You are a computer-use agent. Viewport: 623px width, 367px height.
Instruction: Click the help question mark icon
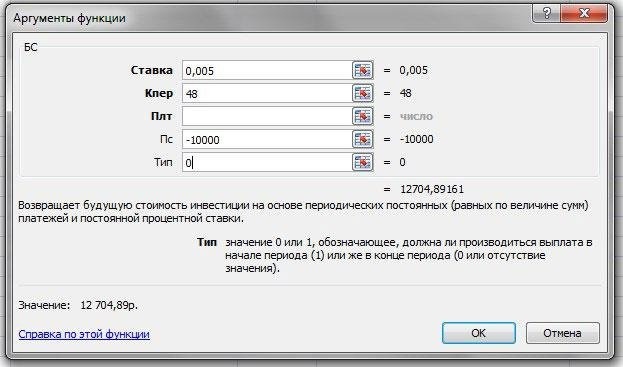point(546,14)
